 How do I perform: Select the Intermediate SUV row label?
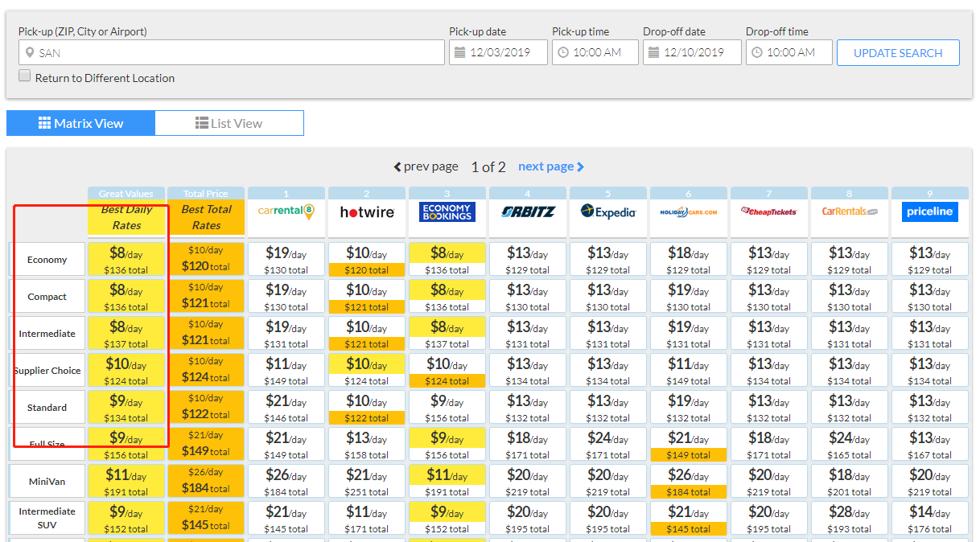point(47,519)
